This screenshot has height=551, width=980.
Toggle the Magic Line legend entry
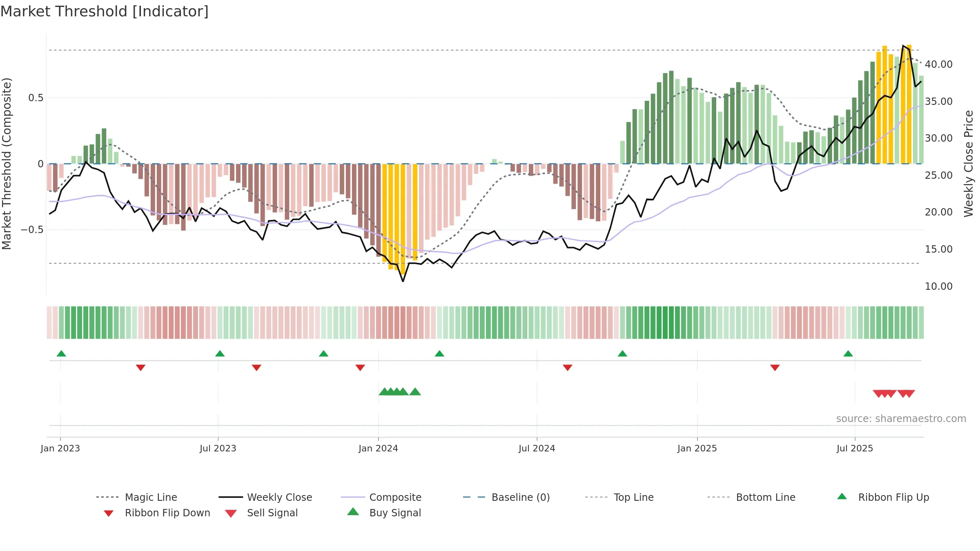(136, 497)
